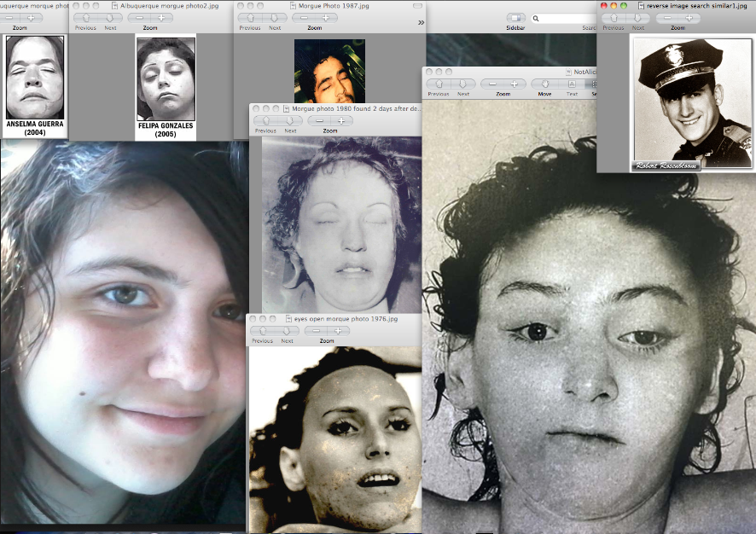The image size is (756, 534).
Task: Expand hidden toolbar items in Morgue Photo 1987 window
Action: 421,22
